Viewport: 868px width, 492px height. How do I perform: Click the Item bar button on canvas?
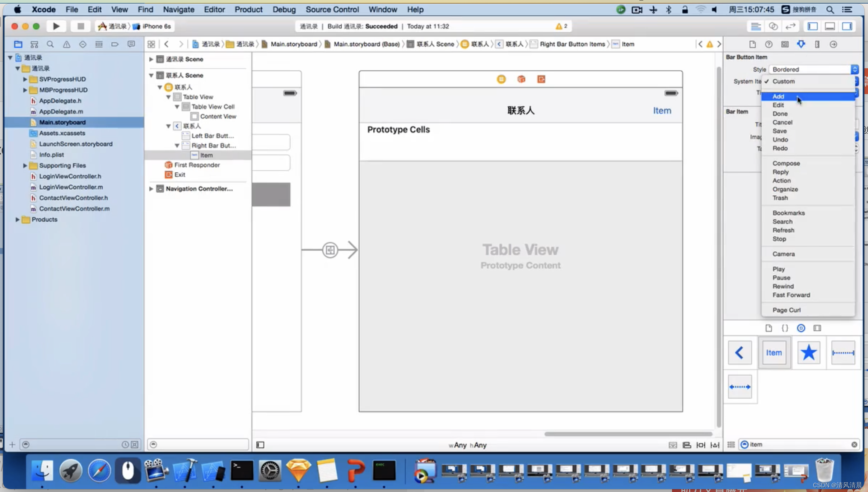662,111
